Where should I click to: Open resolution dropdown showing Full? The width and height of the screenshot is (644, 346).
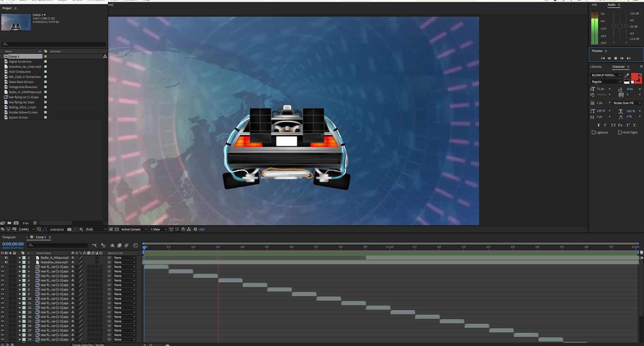click(96, 229)
